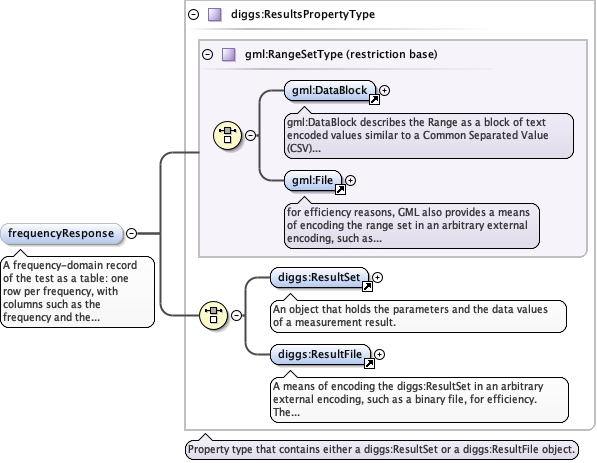Click the gml:RangeSetType (restriction base) label
Viewport: 597px width, 463px height.
tap(341, 54)
